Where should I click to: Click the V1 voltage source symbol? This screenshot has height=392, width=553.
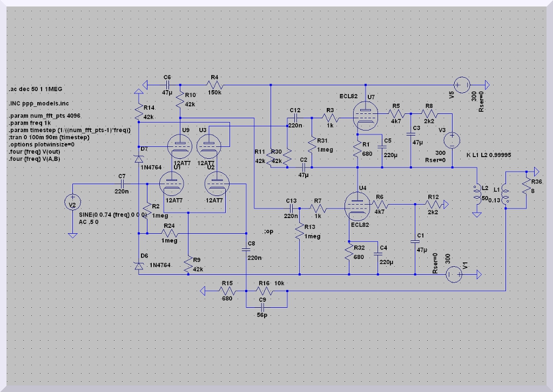(453, 274)
